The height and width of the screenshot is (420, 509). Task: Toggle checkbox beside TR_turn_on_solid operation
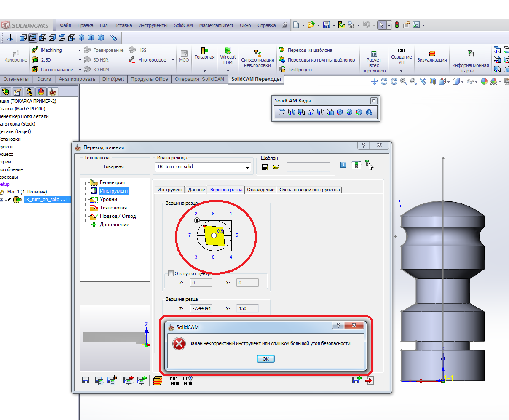tap(9, 200)
